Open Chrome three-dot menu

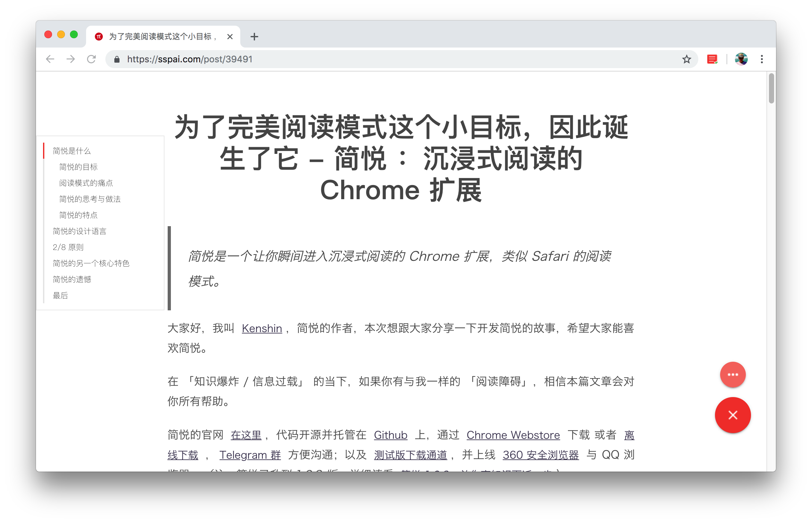coord(762,59)
